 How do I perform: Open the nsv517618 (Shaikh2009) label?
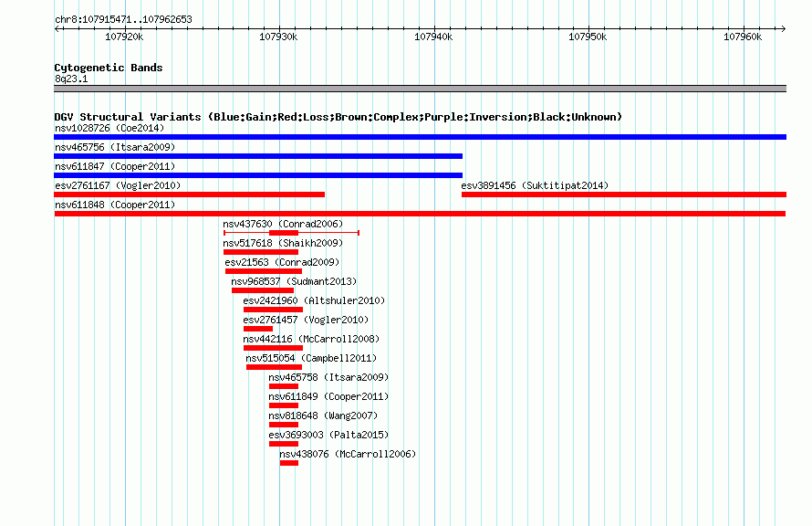tap(283, 243)
